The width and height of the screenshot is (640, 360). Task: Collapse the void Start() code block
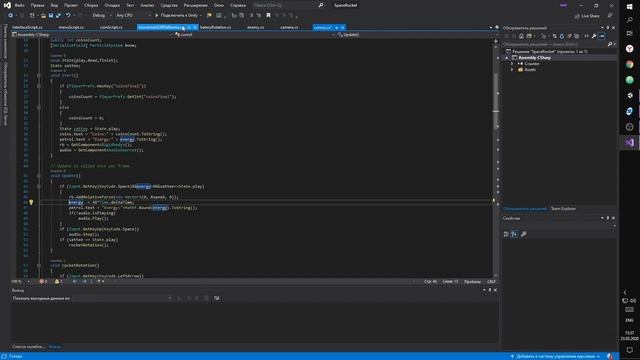pyautogui.click(x=39, y=76)
